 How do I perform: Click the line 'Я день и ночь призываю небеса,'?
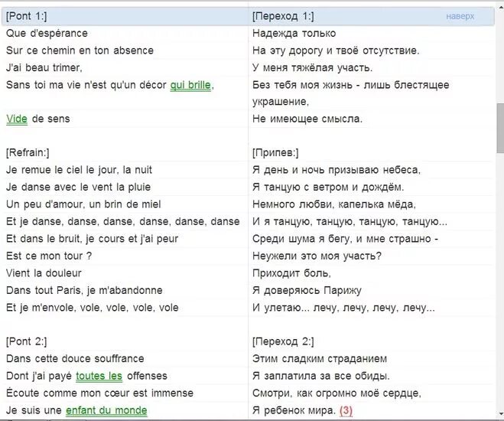(337, 170)
